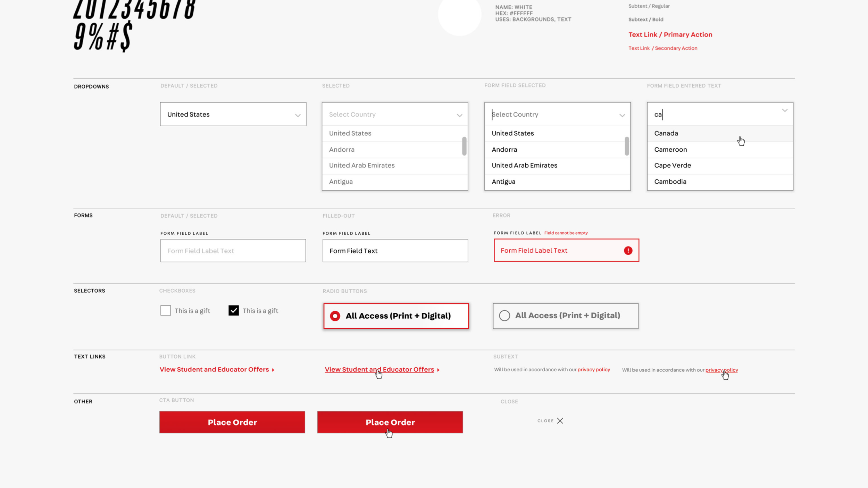This screenshot has width=868, height=488.
Task: Click arrow icon after first Educator Offers link
Action: (273, 370)
